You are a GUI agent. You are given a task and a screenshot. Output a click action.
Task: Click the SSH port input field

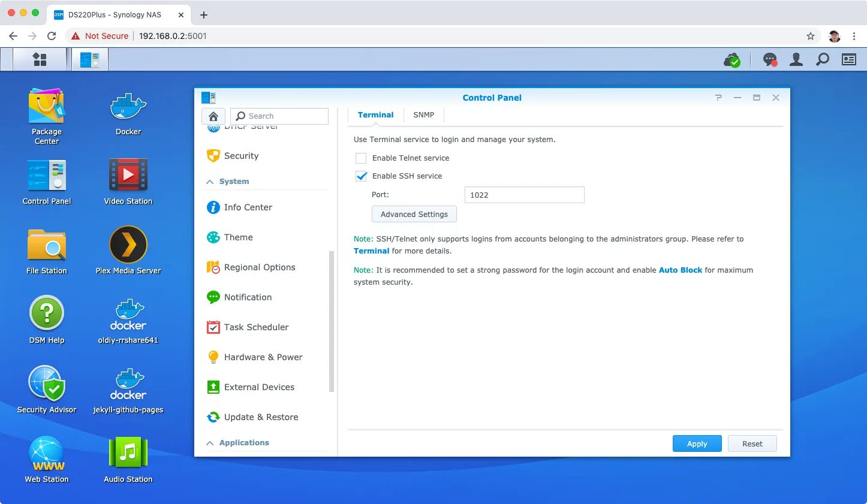click(x=525, y=195)
